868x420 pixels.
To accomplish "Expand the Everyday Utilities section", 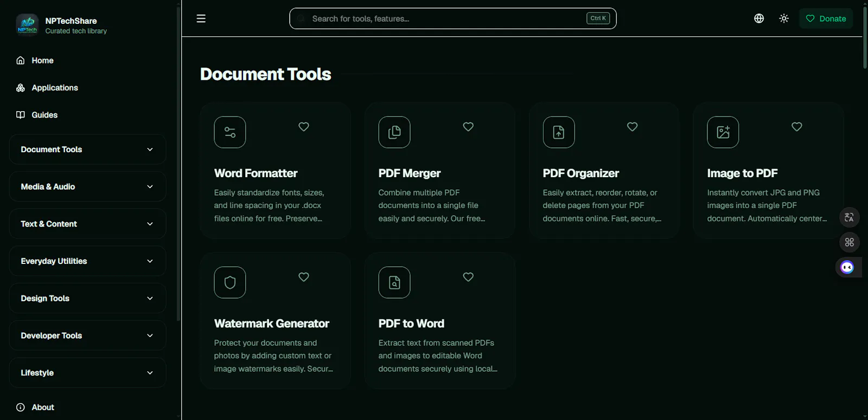I will point(87,261).
